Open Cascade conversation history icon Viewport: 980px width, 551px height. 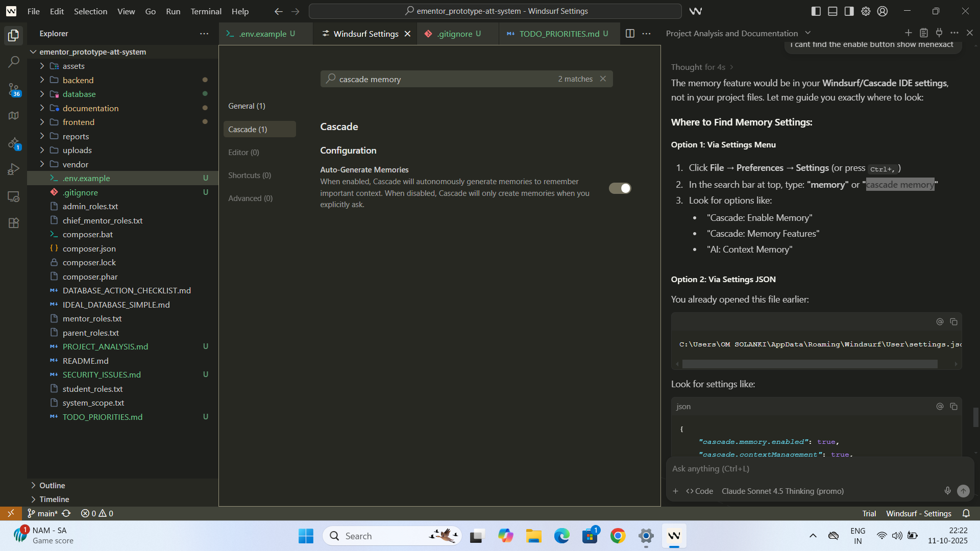[x=924, y=33]
